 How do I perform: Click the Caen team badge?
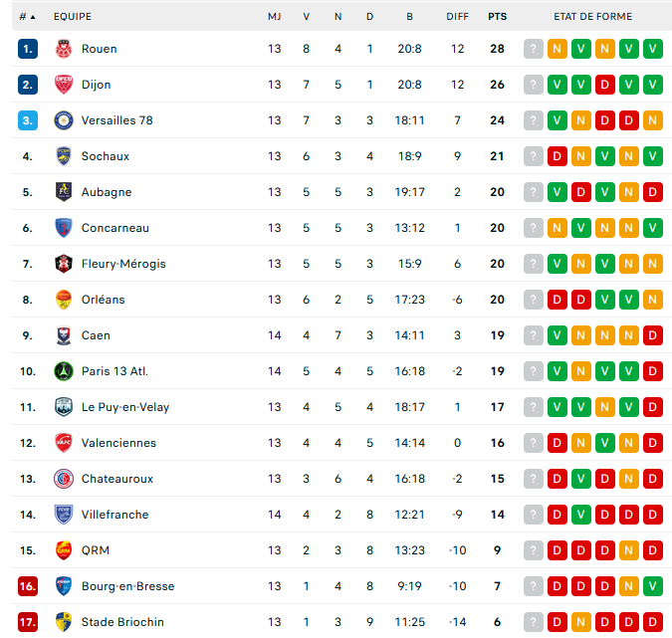pyautogui.click(x=64, y=335)
